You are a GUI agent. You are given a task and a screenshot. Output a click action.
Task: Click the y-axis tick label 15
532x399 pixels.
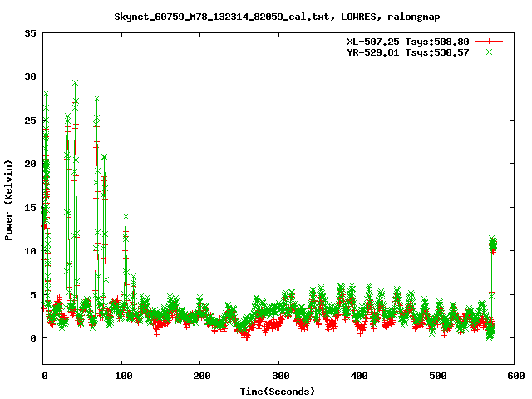coord(30,208)
